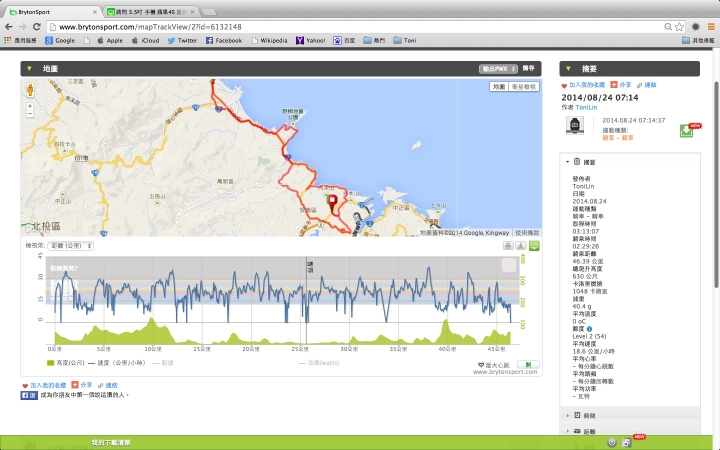Click the browser forward arrow
This screenshot has height=450, width=720.
pos(22,27)
